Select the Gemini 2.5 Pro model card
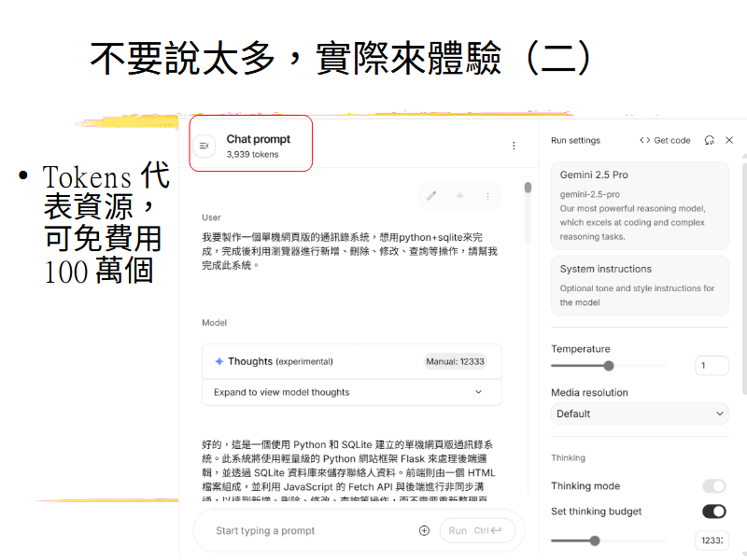This screenshot has width=747, height=560. 640,205
